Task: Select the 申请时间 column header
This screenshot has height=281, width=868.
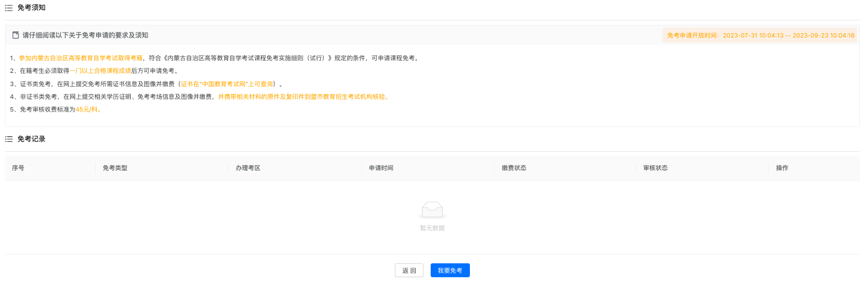Action: (381, 168)
